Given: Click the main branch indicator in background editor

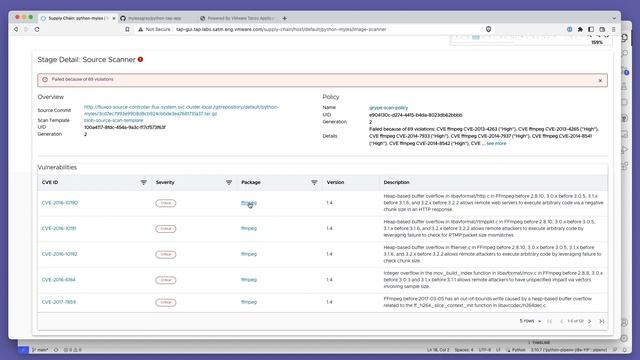Looking at the screenshot, I should 40,350.
